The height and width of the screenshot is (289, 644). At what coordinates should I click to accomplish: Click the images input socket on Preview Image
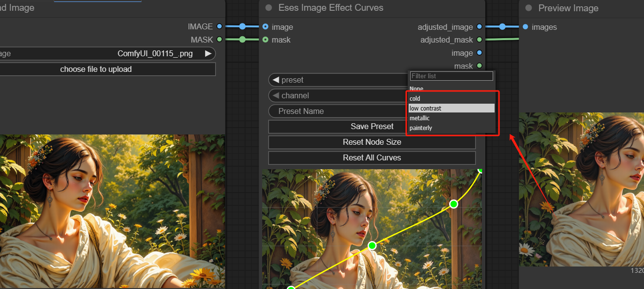click(525, 27)
